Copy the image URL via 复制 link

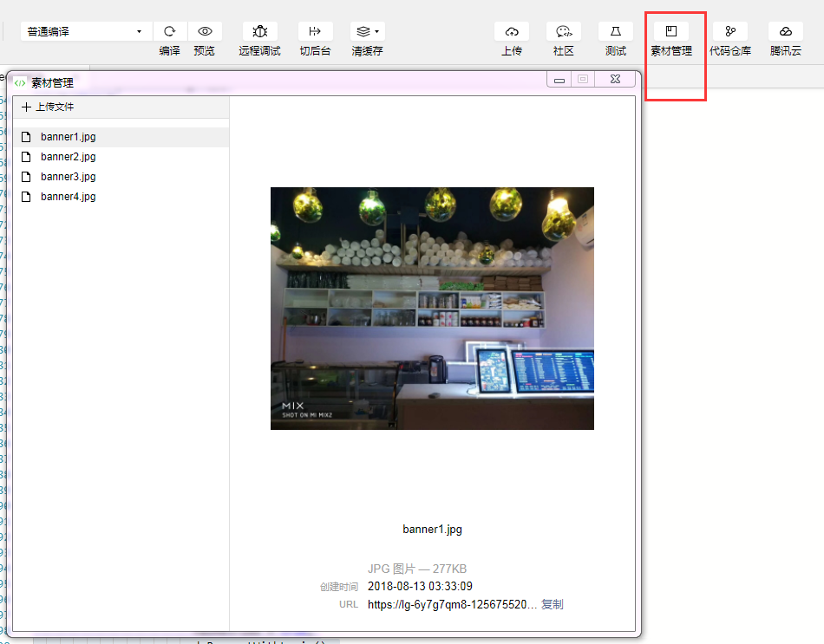click(x=553, y=605)
